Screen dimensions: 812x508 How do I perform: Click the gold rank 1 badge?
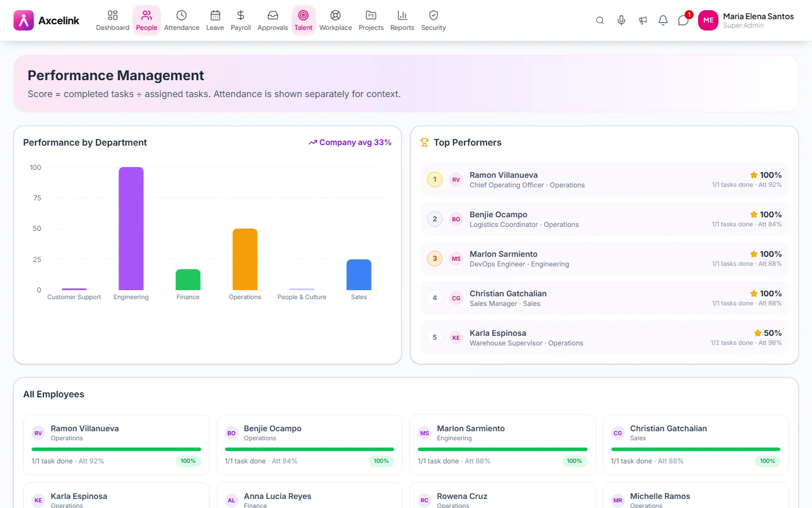435,179
